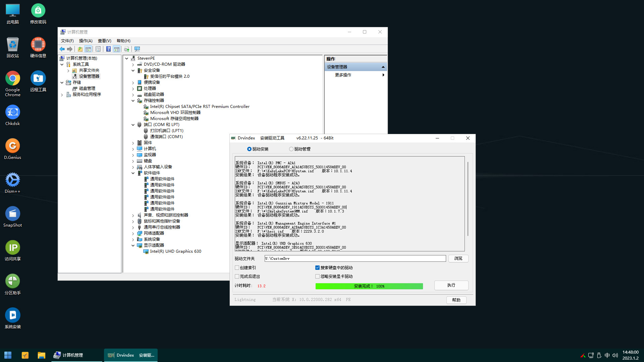Click the 浏览 browse button
644x362 pixels.
(458, 258)
